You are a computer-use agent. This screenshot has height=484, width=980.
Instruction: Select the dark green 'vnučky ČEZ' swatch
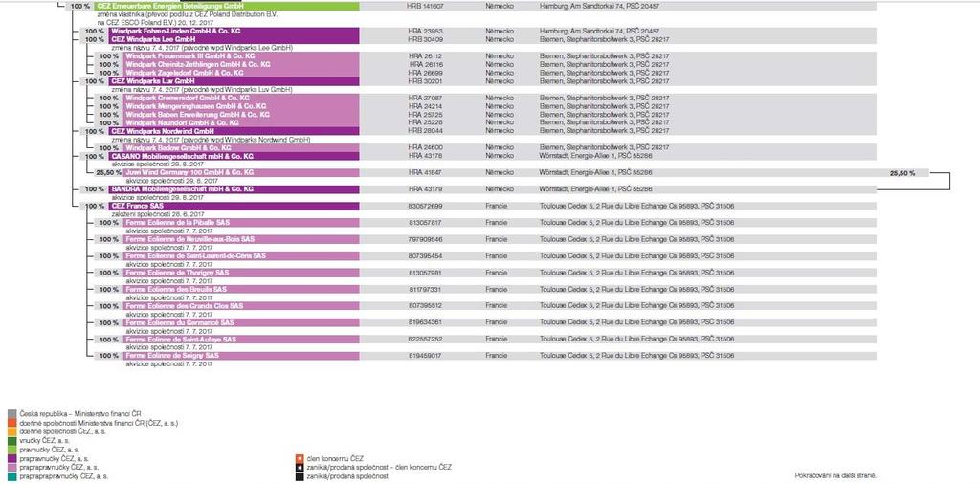[x=11, y=440]
